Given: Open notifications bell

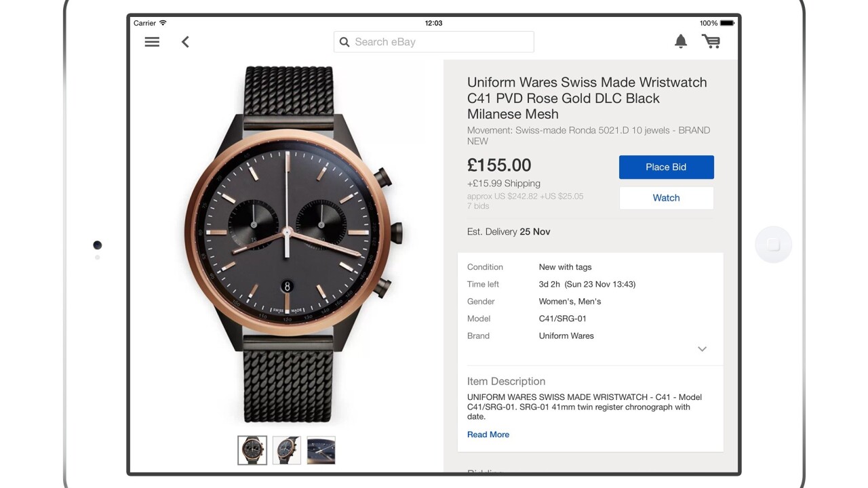Looking at the screenshot, I should [681, 41].
